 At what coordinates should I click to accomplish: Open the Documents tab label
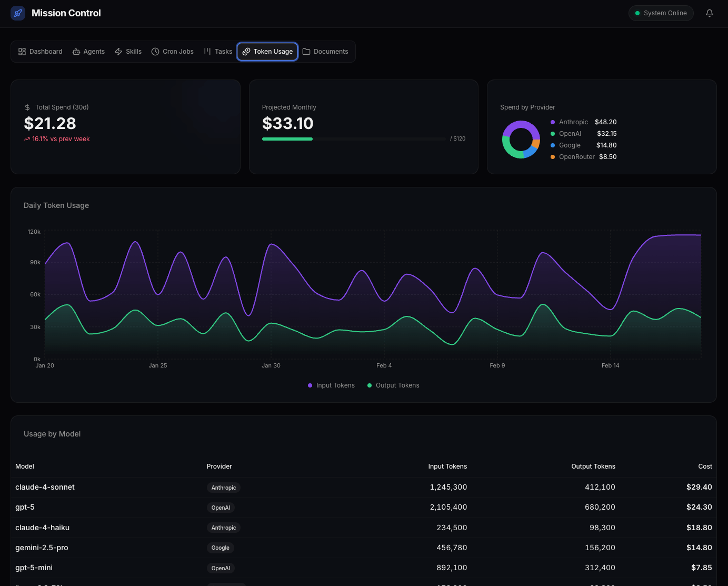coord(331,52)
